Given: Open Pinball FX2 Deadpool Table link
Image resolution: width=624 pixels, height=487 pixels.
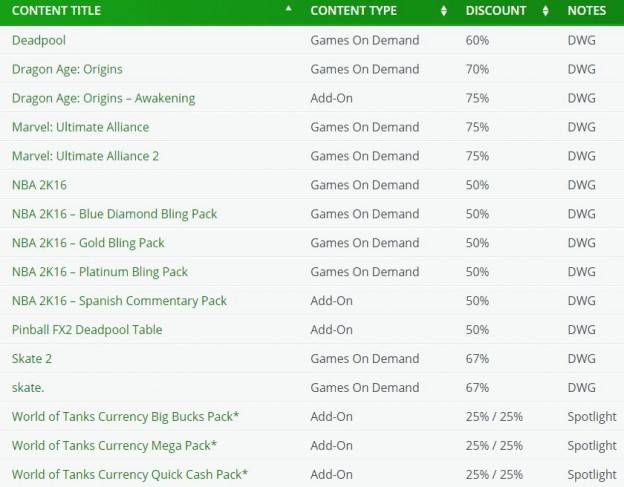Looking at the screenshot, I should [87, 330].
